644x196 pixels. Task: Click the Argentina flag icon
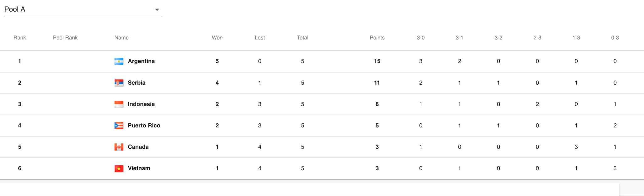pyautogui.click(x=119, y=61)
